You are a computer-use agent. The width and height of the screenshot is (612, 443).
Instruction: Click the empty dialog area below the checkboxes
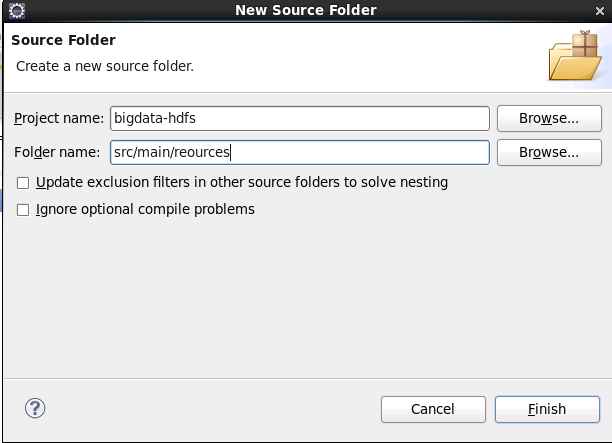click(x=307, y=299)
